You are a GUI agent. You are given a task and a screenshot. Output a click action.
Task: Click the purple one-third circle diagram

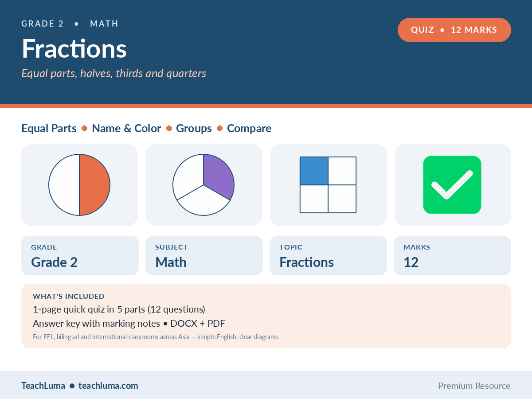pyautogui.click(x=203, y=185)
